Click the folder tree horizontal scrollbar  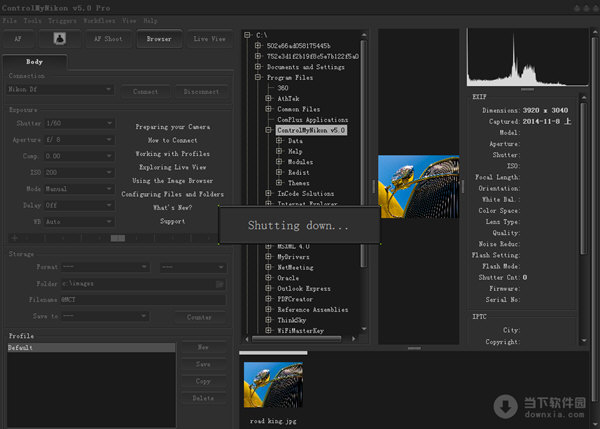(297, 339)
